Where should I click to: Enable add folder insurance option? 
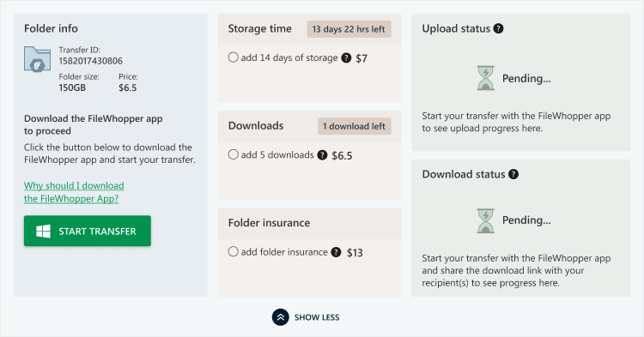coord(234,252)
